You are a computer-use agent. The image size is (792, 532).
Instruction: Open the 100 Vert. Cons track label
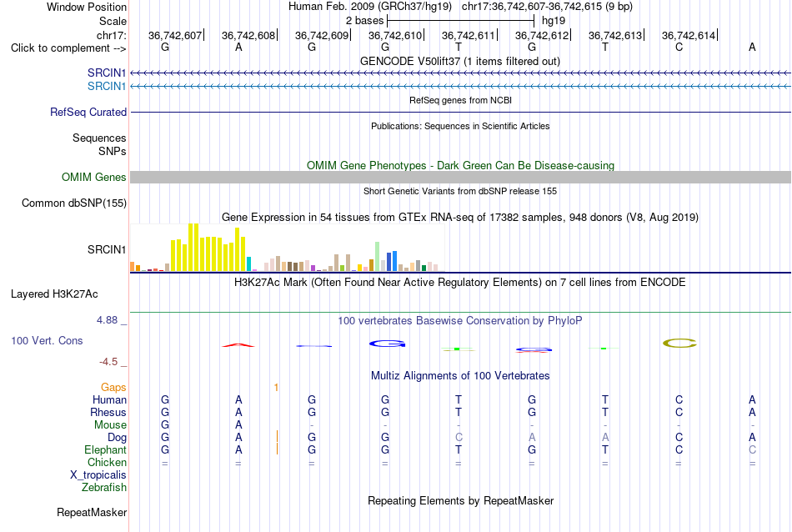[x=47, y=341]
